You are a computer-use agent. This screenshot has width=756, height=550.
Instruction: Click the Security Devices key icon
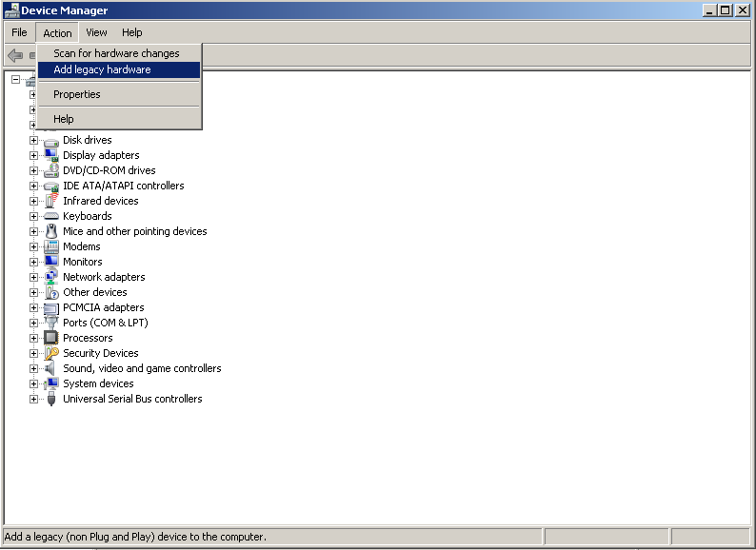(51, 353)
